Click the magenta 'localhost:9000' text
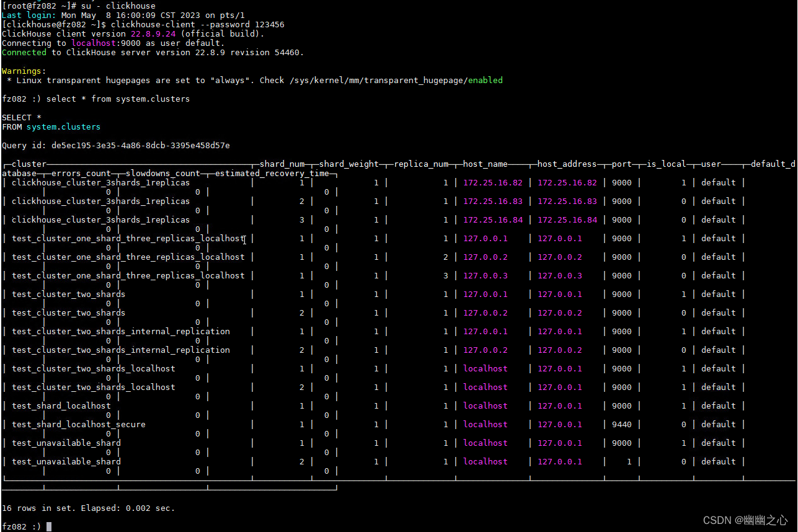This screenshot has height=532, width=798. tap(106, 43)
